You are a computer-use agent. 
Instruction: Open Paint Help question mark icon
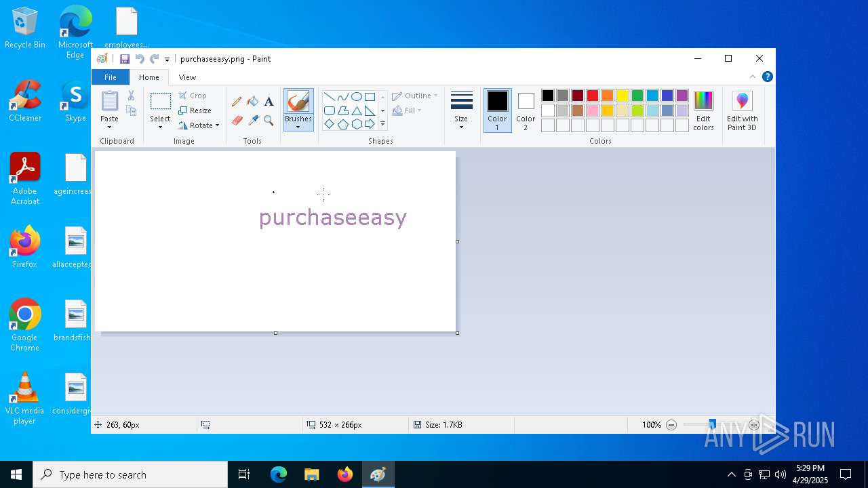point(767,77)
